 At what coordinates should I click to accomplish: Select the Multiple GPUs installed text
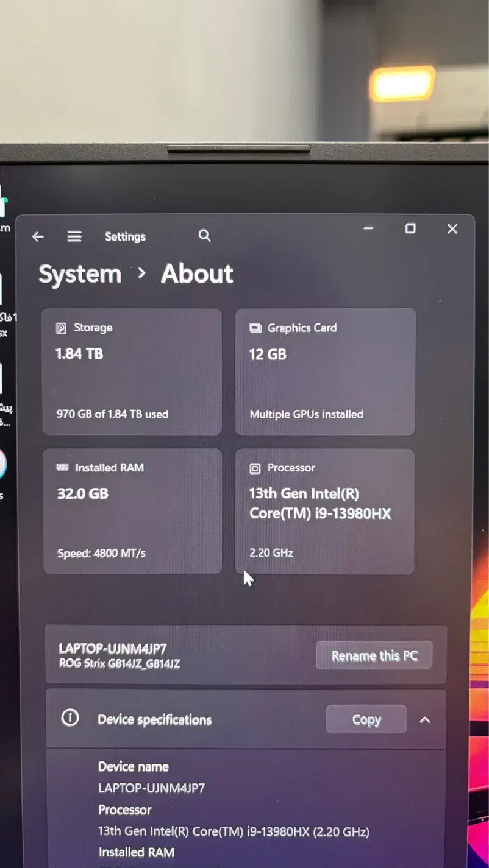306,414
